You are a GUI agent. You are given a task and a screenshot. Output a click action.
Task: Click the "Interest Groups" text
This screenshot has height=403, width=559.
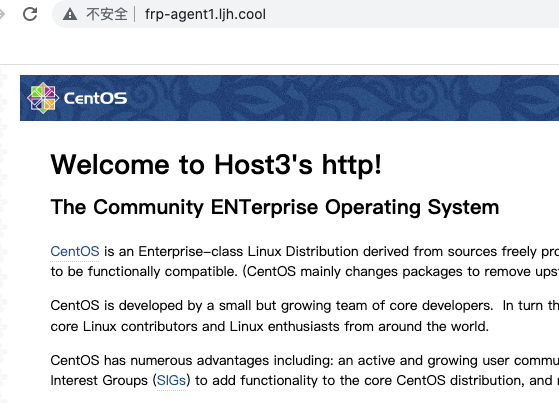click(x=99, y=381)
